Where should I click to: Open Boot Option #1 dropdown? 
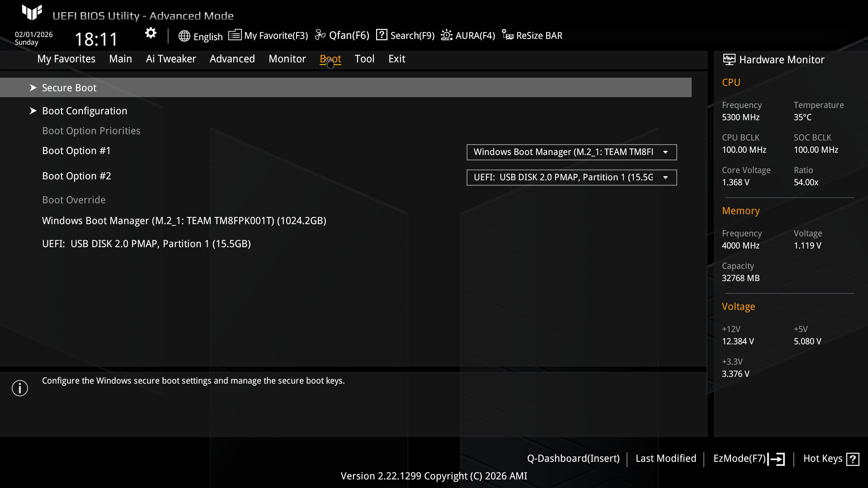coord(571,152)
